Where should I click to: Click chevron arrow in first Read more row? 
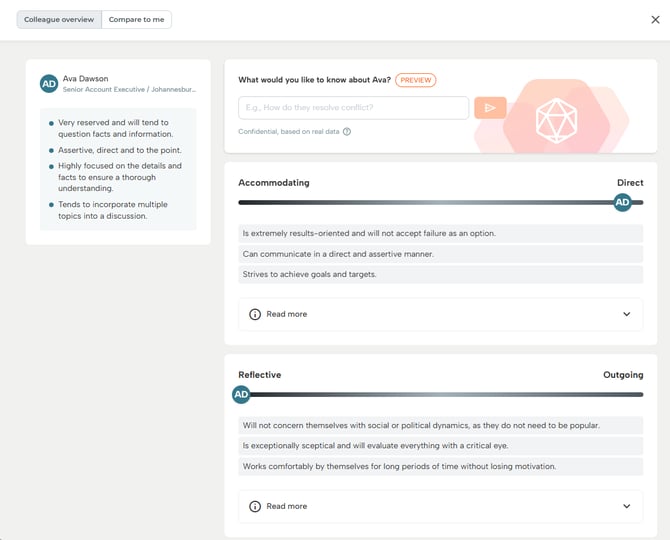coord(626,314)
